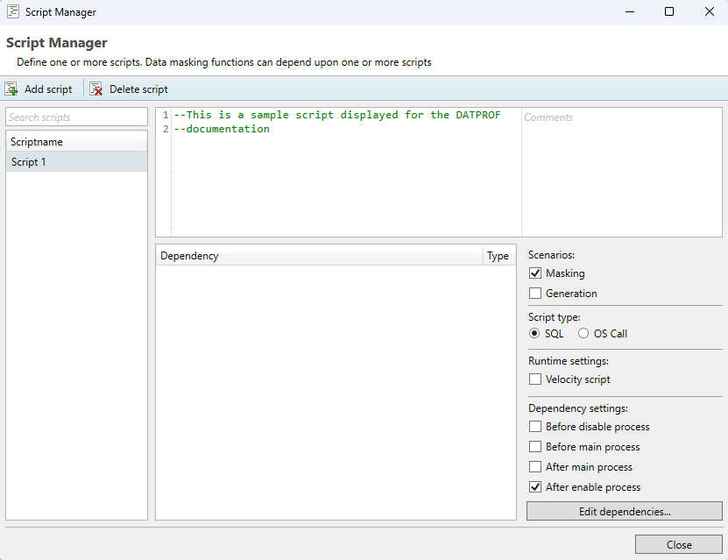Select the SQL script type radio button
Viewport: 728px width, 560px height.
534,334
